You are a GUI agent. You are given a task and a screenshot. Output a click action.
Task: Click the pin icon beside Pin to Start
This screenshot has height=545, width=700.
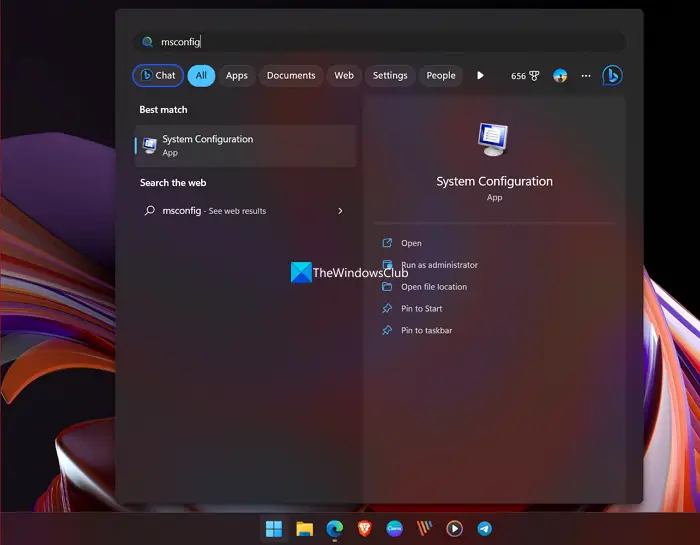[387, 308]
